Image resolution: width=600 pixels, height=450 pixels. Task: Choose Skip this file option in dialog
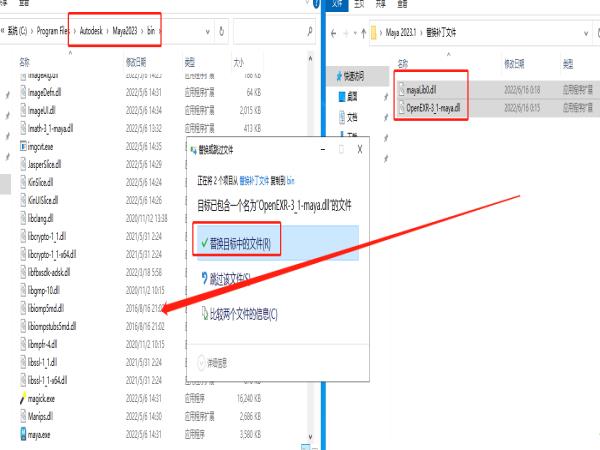[x=230, y=279]
